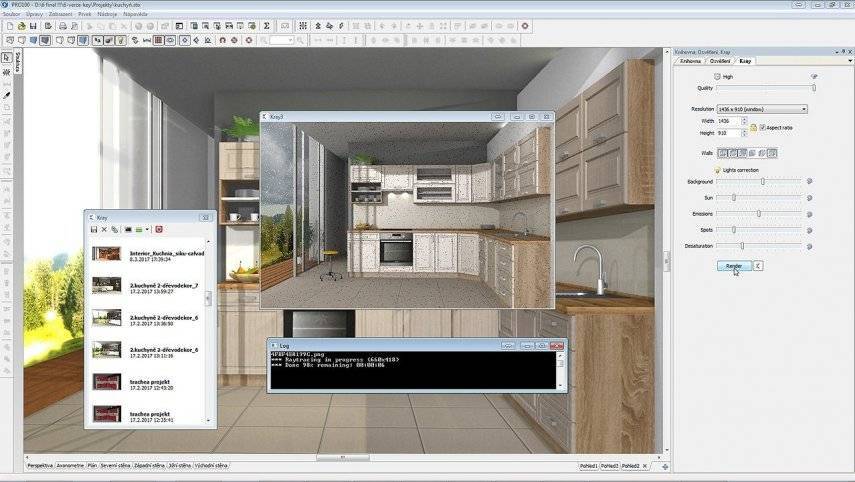855x482 pixels.
Task: Open the zoom level combo box in toolbar
Action: tap(281, 40)
